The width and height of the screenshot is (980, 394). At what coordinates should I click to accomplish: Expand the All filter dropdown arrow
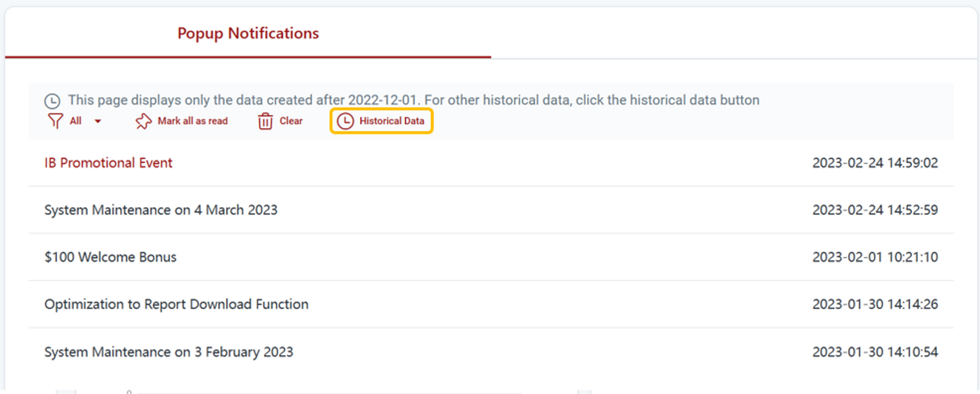(x=98, y=121)
